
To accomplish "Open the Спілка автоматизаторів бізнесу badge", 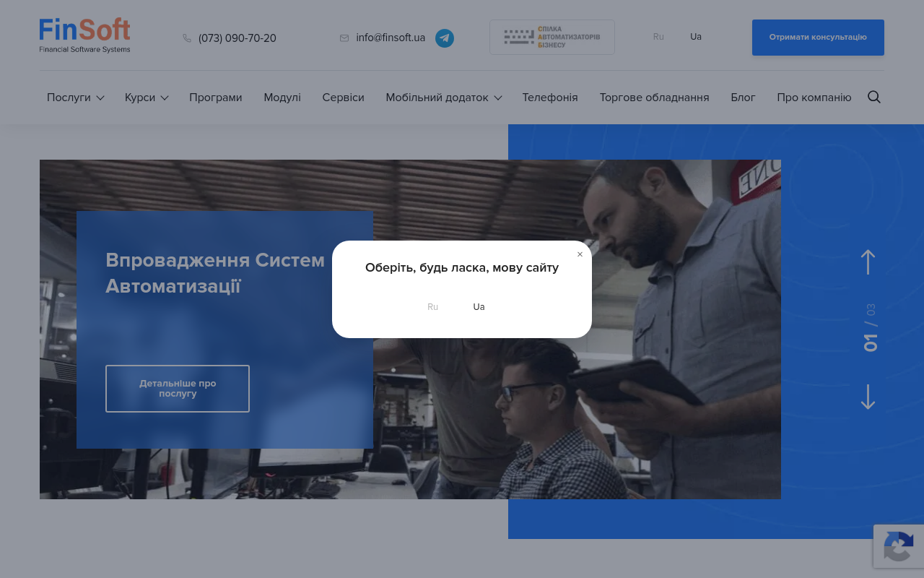I will click(x=552, y=37).
